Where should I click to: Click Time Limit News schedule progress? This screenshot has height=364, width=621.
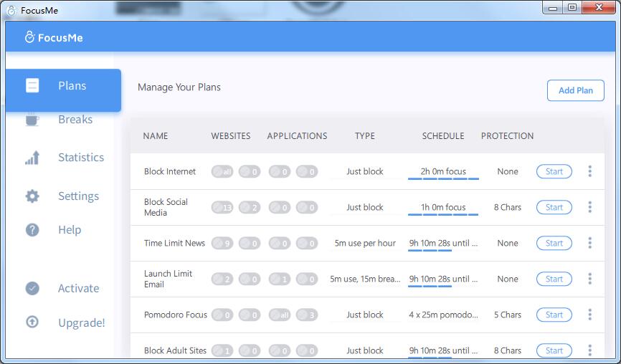443,244
